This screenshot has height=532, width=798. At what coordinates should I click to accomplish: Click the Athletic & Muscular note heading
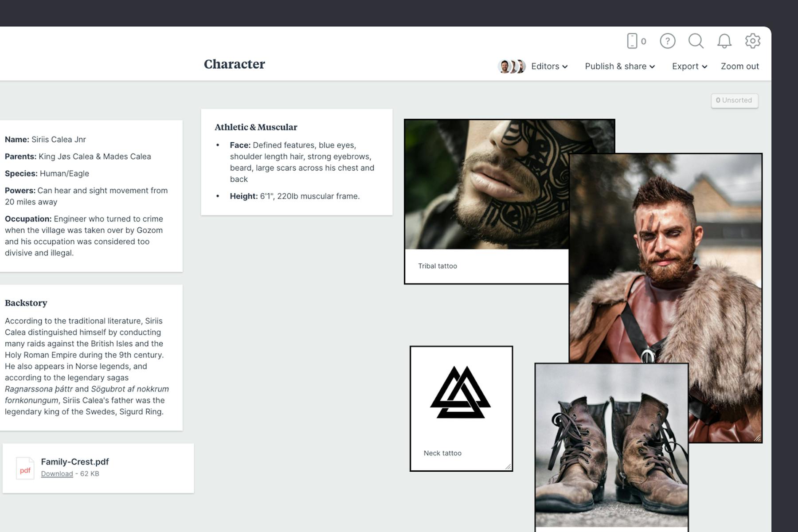coord(256,127)
